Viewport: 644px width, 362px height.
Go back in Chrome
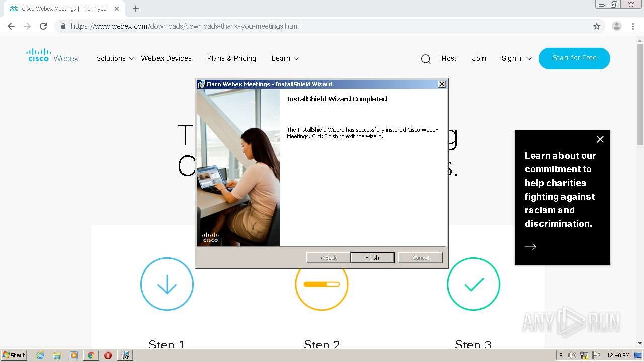(x=11, y=26)
